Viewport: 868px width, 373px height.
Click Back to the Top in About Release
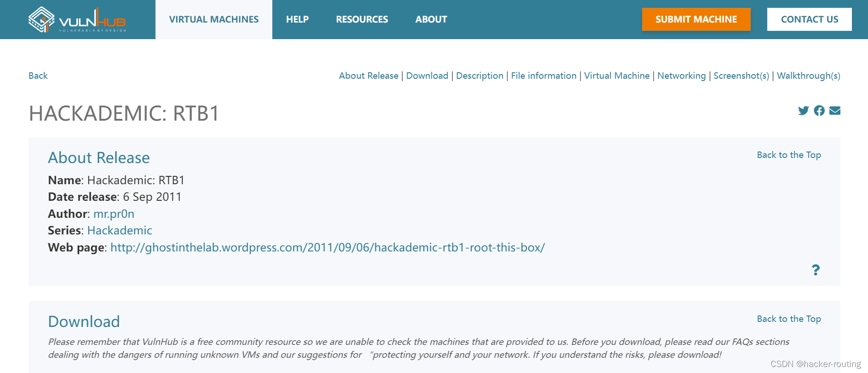[x=789, y=155]
